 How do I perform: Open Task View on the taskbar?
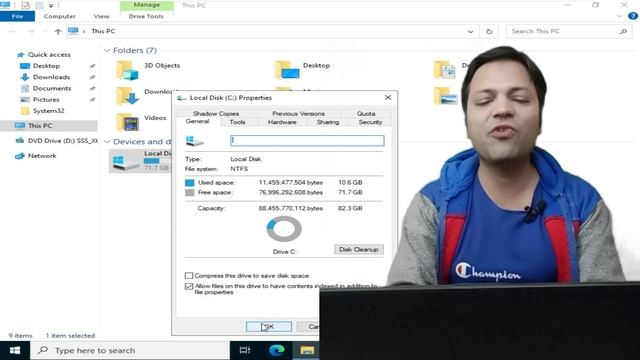(245, 351)
